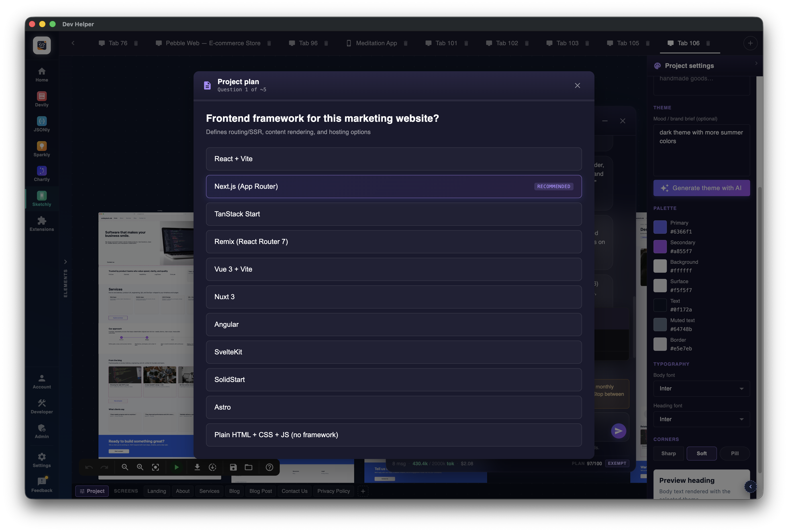Close the Project plan dialog

coord(578,85)
